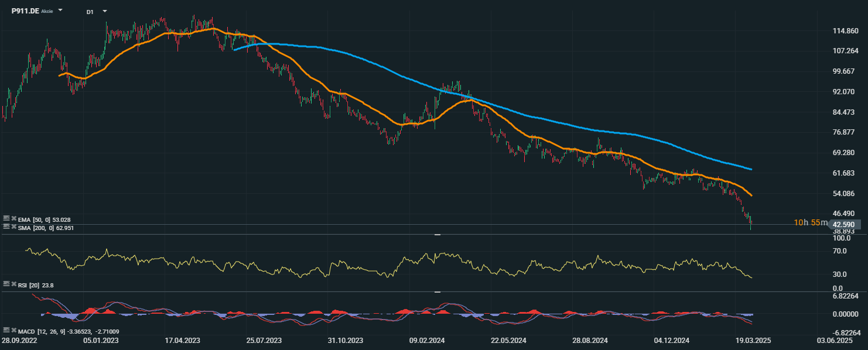The height and width of the screenshot is (350, 868).
Task: Remove the EMA indicator with its X icon
Action: pos(13,219)
